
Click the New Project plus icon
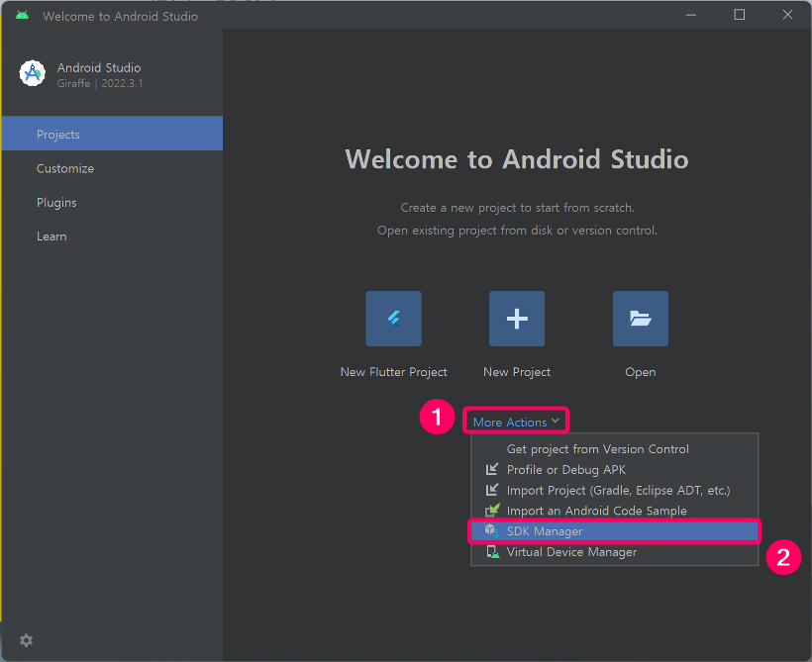517,319
